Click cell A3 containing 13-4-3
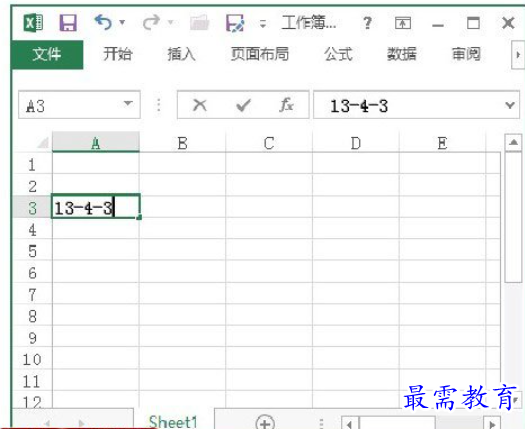The image size is (525, 429). tap(95, 207)
